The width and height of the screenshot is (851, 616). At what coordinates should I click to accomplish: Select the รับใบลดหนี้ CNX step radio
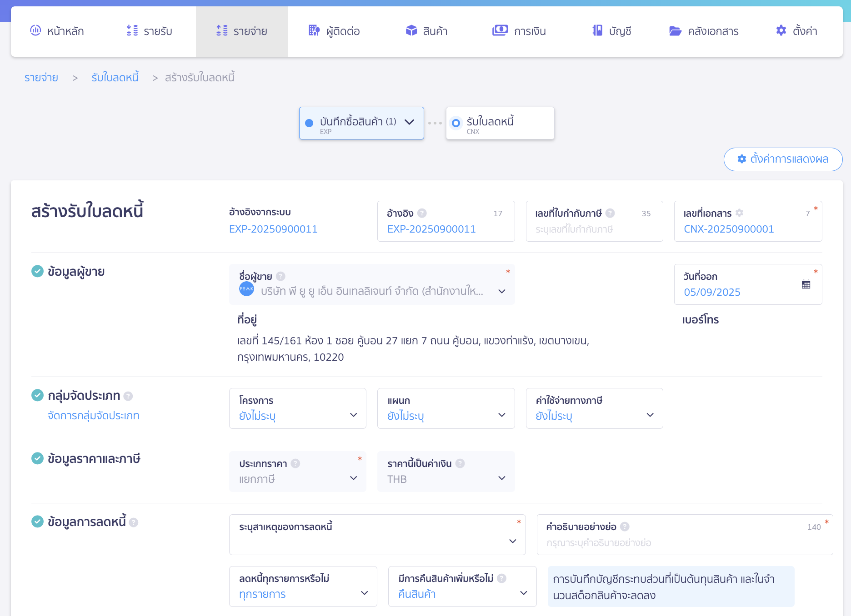(x=456, y=123)
